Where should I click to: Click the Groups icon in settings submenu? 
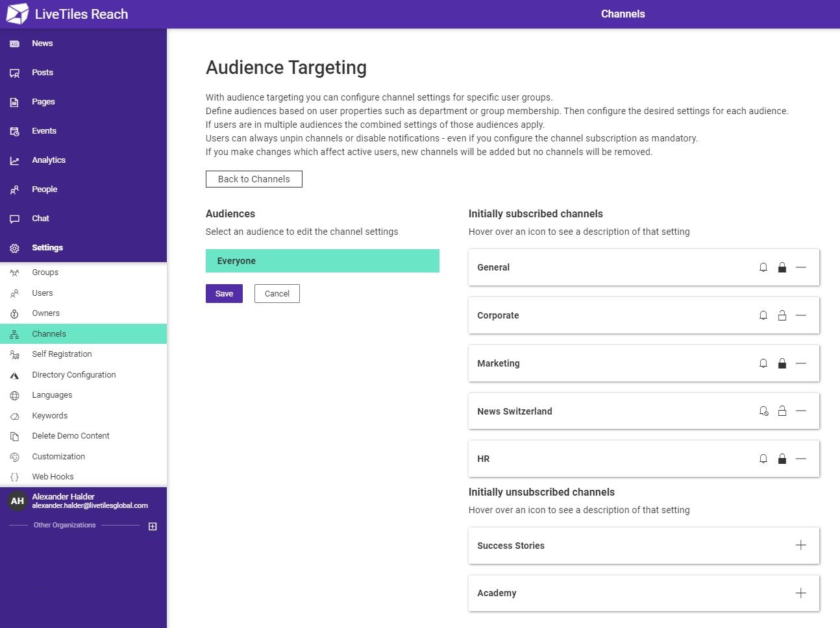14,272
